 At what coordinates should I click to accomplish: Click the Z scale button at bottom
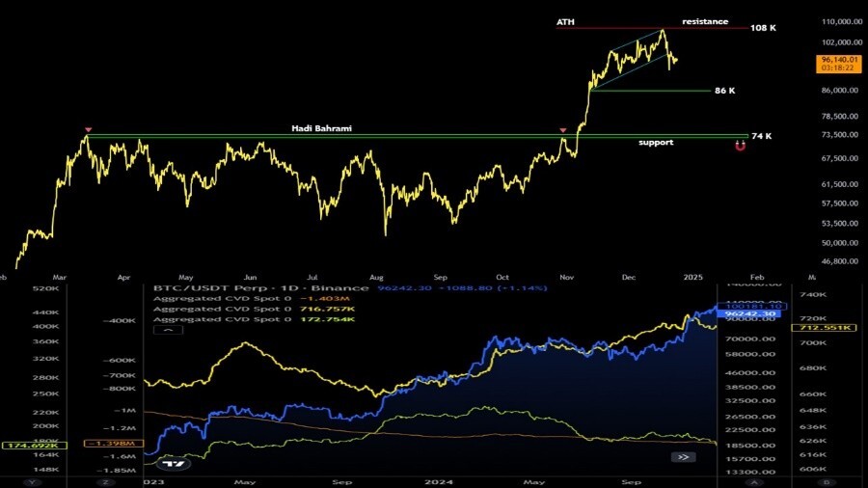point(106,482)
